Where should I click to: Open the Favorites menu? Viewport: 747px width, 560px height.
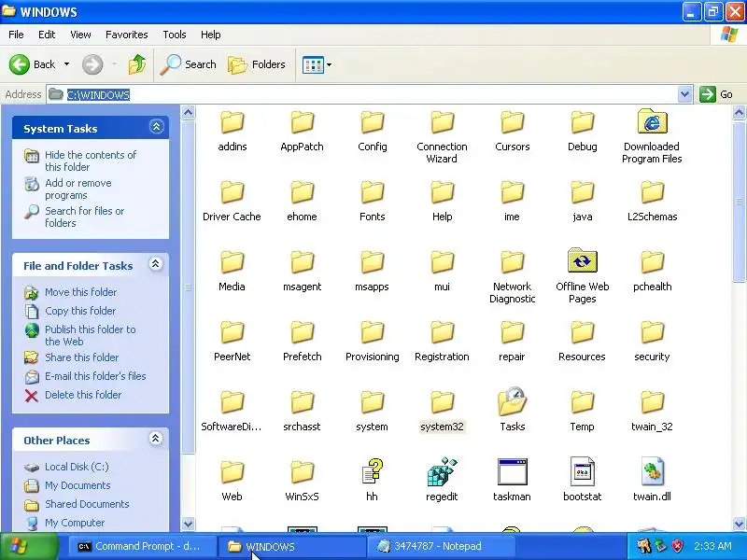click(x=127, y=35)
